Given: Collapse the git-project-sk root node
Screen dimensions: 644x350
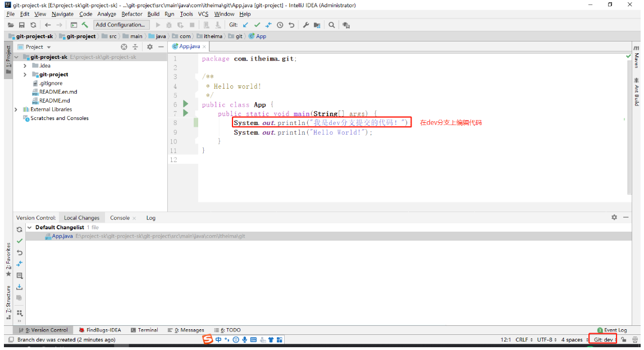Looking at the screenshot, I should [16, 57].
